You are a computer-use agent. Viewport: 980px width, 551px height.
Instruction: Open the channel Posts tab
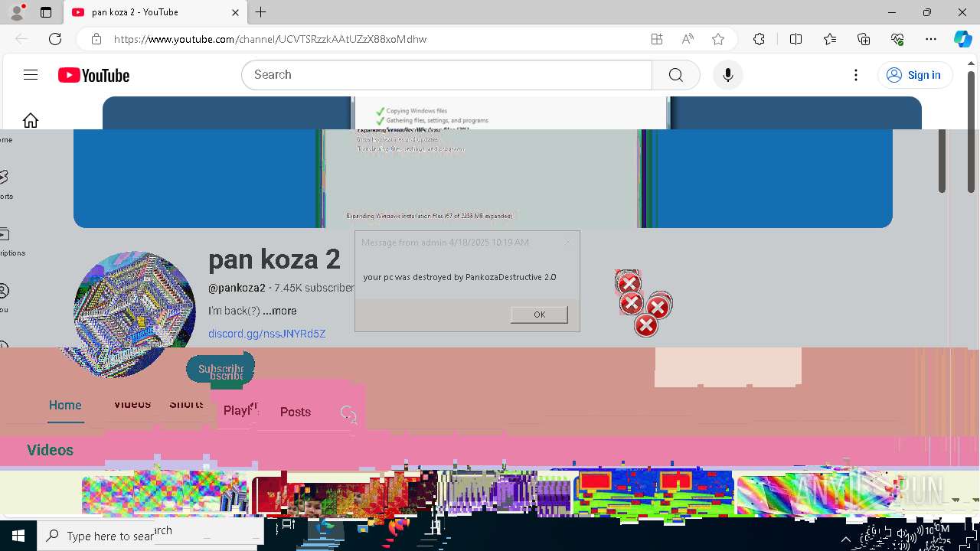(x=296, y=412)
